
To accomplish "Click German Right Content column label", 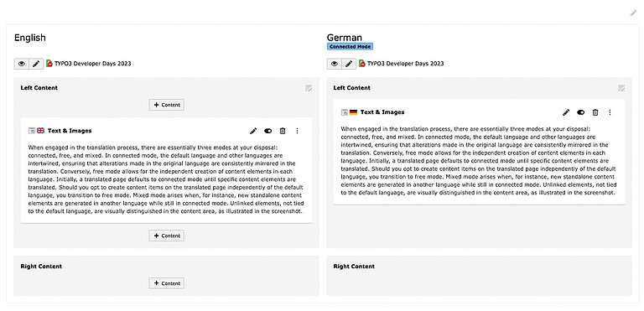I will pos(354,267).
